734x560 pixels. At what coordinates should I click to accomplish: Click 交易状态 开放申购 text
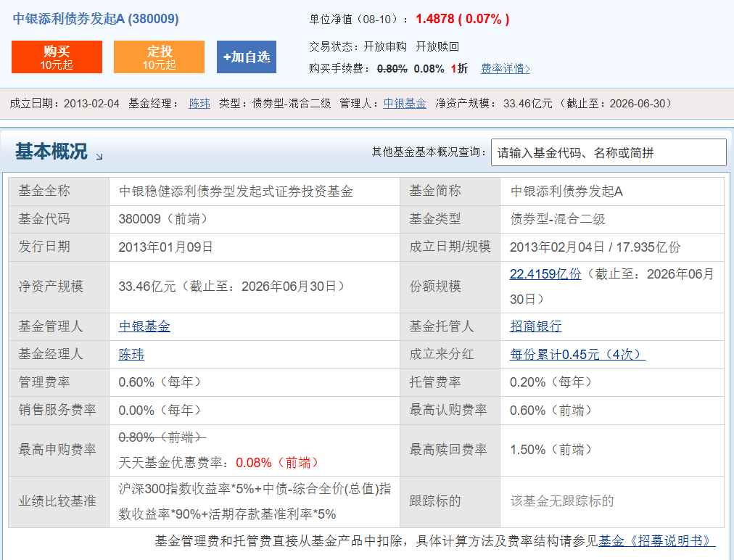[358, 46]
